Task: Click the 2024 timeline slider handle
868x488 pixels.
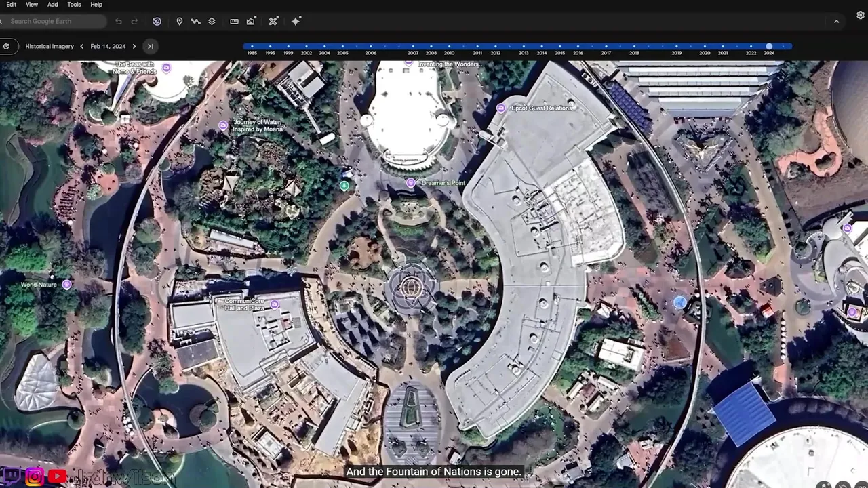Action: coord(769,47)
